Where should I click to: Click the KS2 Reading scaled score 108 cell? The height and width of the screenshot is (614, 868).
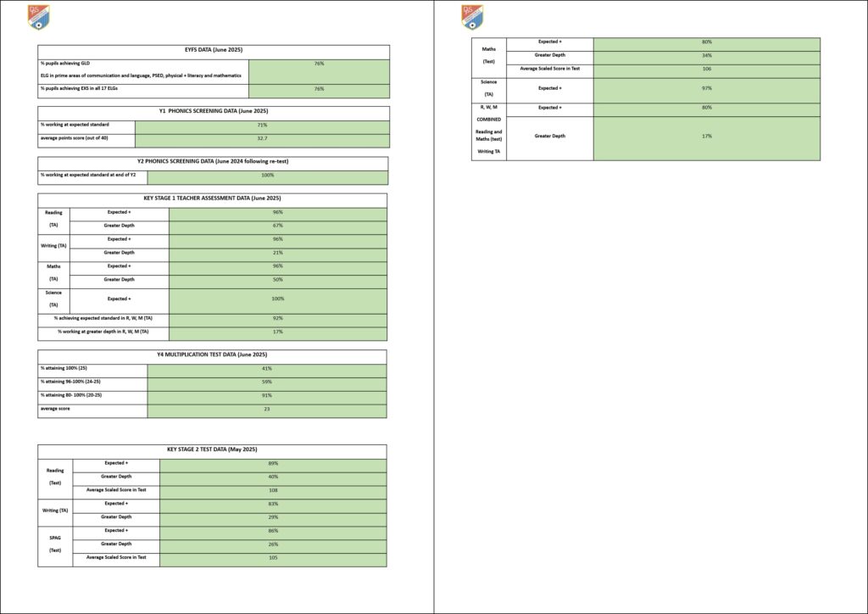(273, 490)
